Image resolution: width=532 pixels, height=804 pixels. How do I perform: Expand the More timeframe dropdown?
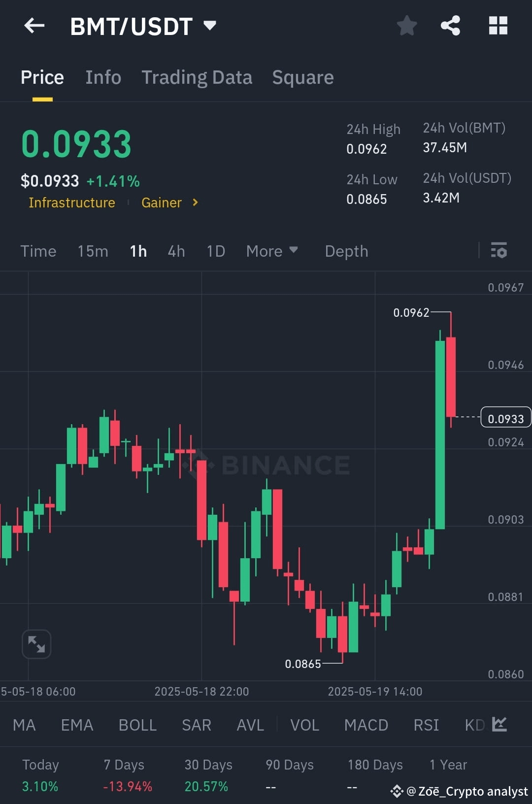coord(272,251)
